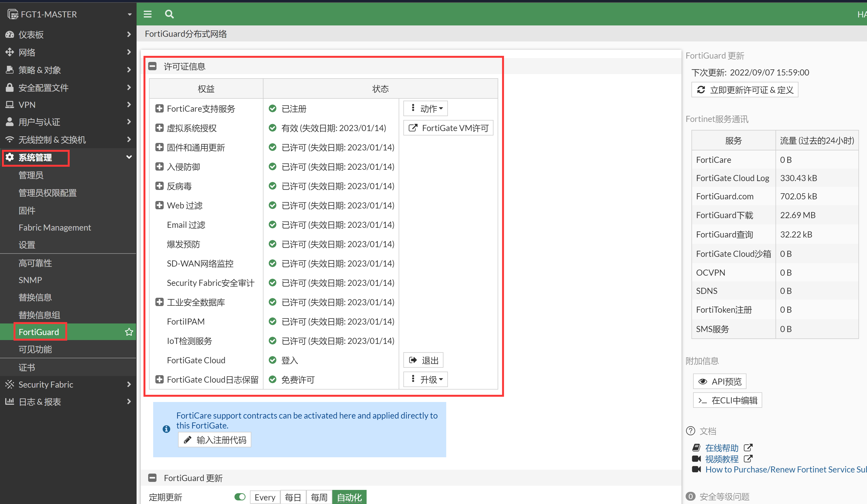This screenshot has width=867, height=504.
Task: Expand the FortiCare支持服务 row
Action: pyautogui.click(x=159, y=108)
